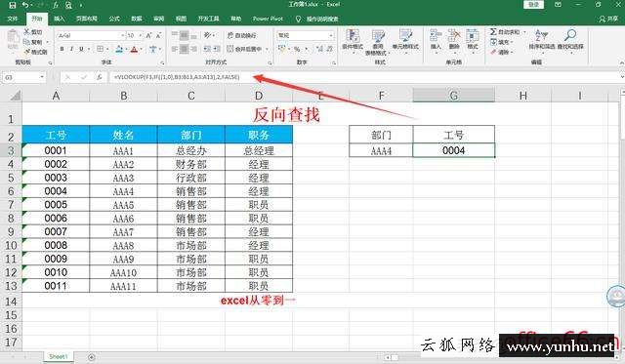This screenshot has height=364, width=625.
Task: Open the File tab
Action: click(x=13, y=19)
